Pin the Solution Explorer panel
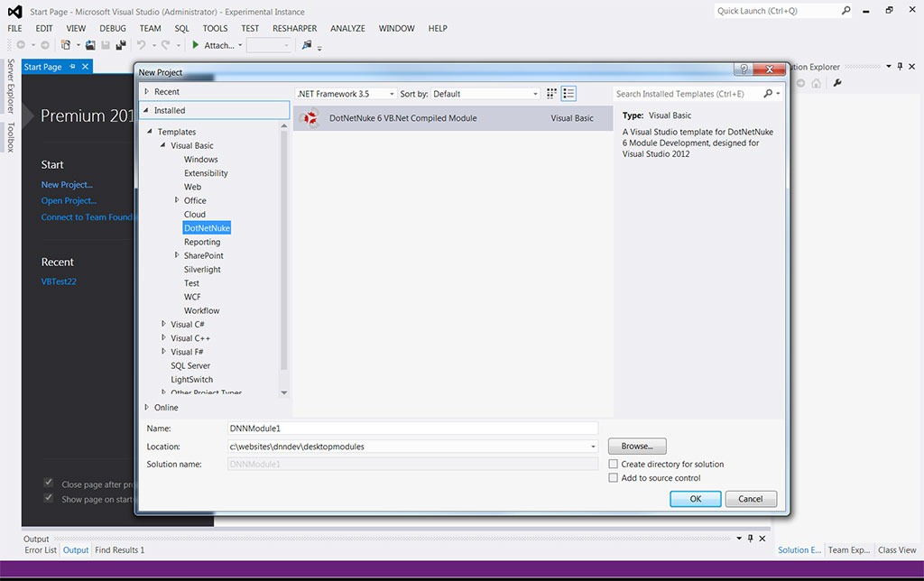Image resolution: width=924 pixels, height=581 pixels. [x=900, y=67]
